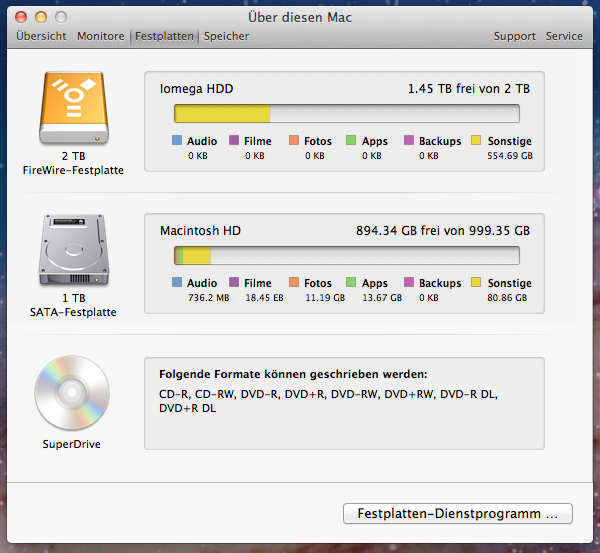Open the Speicher tab
The height and width of the screenshot is (553, 600).
(x=226, y=36)
